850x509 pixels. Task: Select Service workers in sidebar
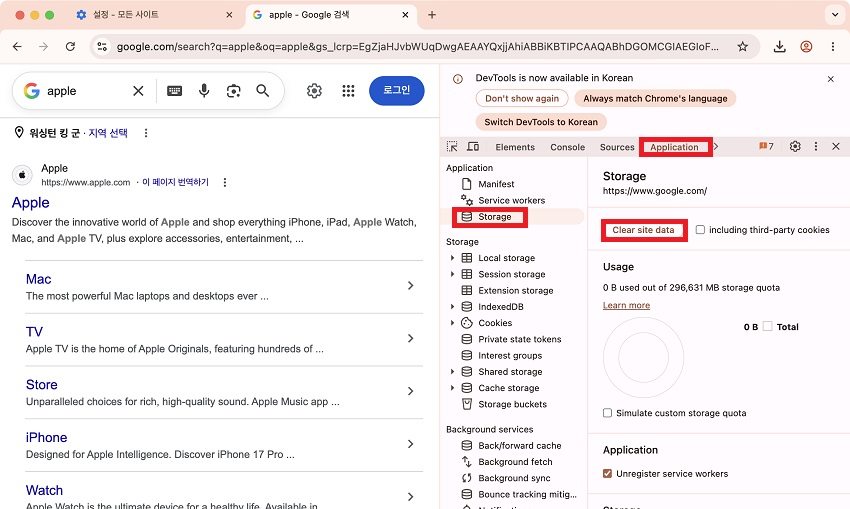pyautogui.click(x=511, y=201)
